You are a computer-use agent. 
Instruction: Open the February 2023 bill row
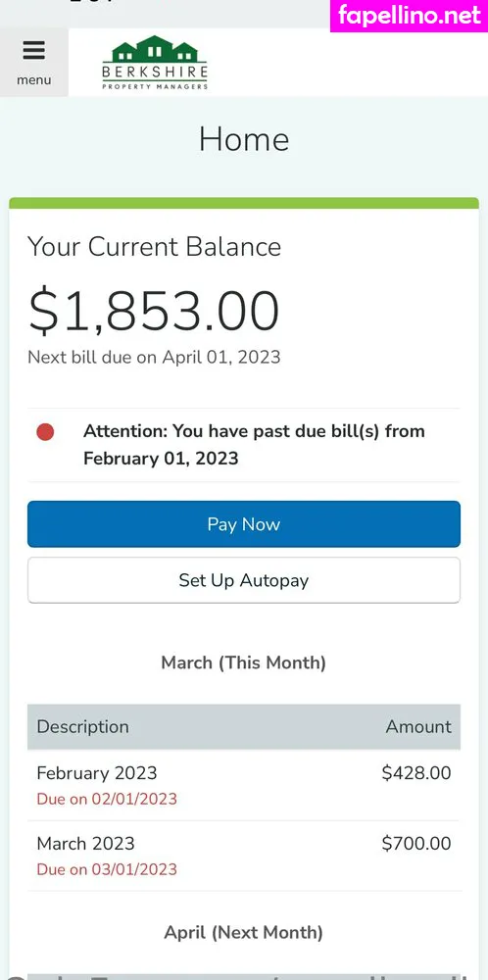[x=244, y=785]
